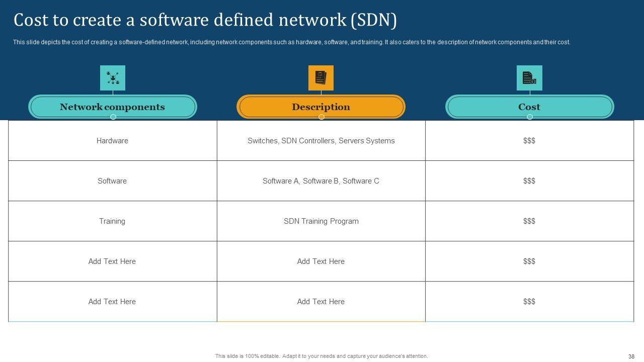Click the Software A, Software B, Software C cell
The width and height of the screenshot is (644, 362).
pyautogui.click(x=321, y=181)
